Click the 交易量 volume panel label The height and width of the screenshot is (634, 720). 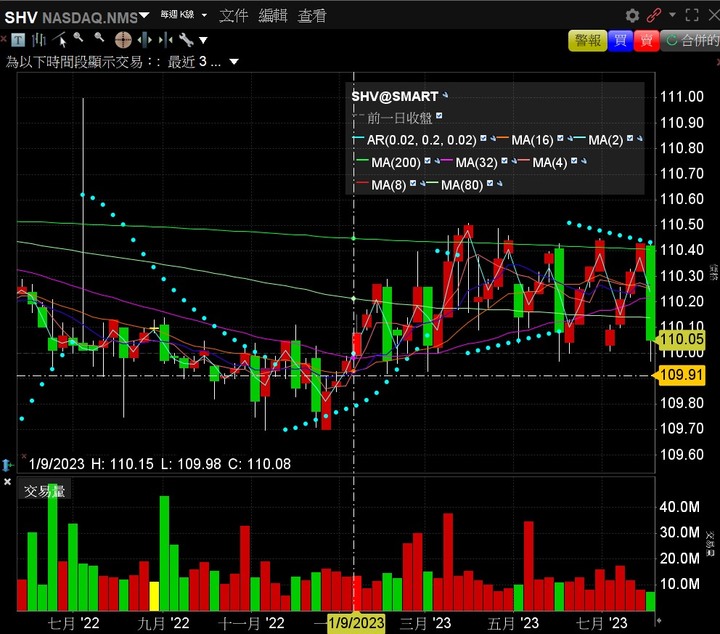(44, 491)
